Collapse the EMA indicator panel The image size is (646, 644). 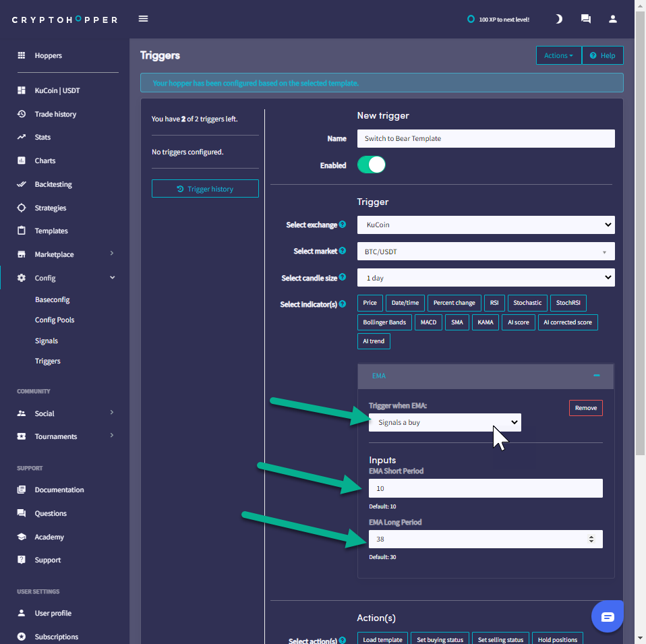tap(596, 376)
